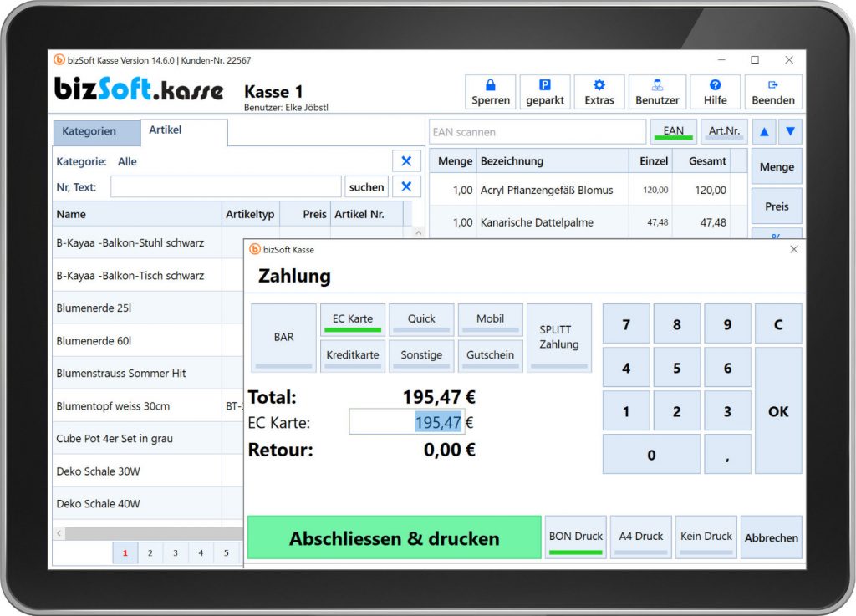Tap keypad digit 4
The height and width of the screenshot is (616, 856).
[x=626, y=368]
